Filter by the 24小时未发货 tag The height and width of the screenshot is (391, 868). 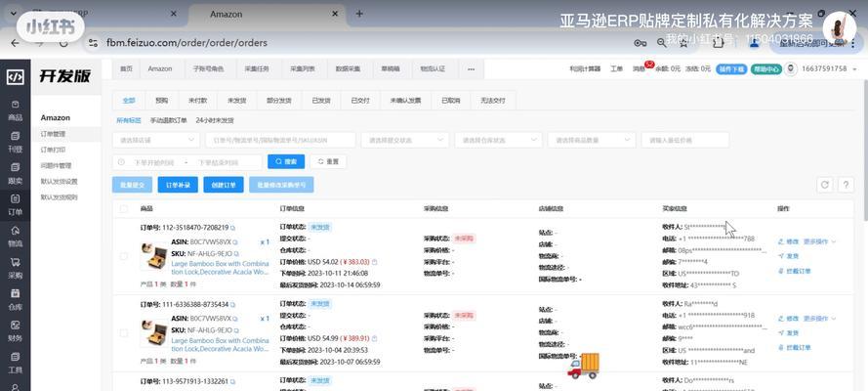click(215, 120)
